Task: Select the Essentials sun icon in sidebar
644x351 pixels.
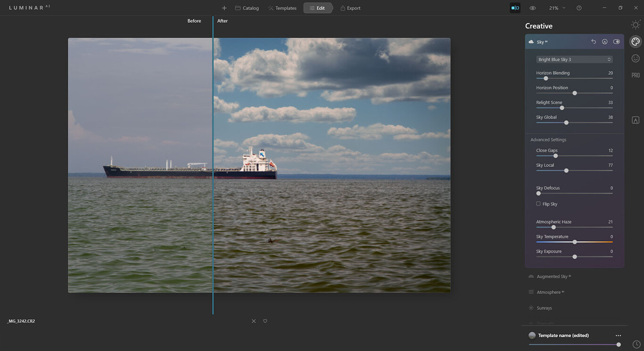Action: [x=635, y=24]
